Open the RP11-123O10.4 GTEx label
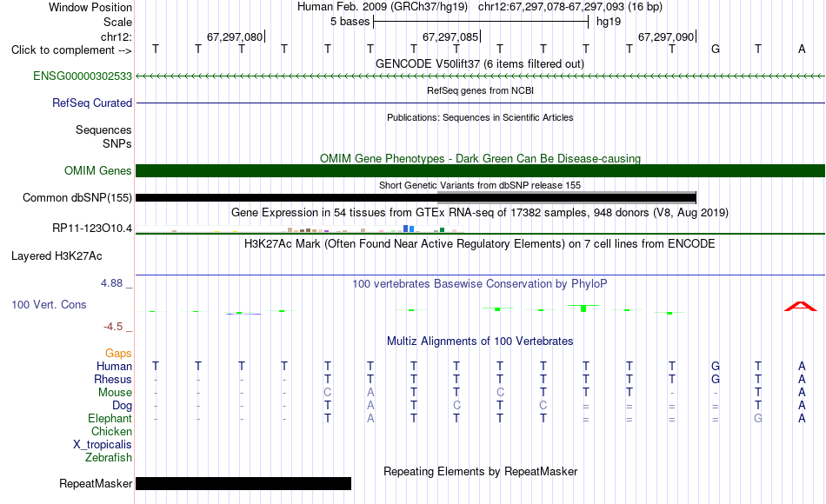This screenshot has height=504, width=826. click(x=91, y=228)
